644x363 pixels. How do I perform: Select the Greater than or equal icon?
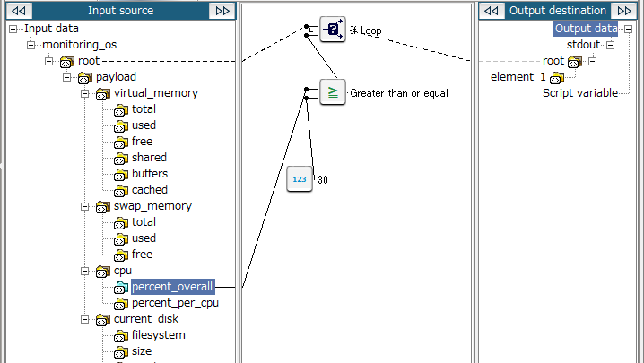click(333, 92)
